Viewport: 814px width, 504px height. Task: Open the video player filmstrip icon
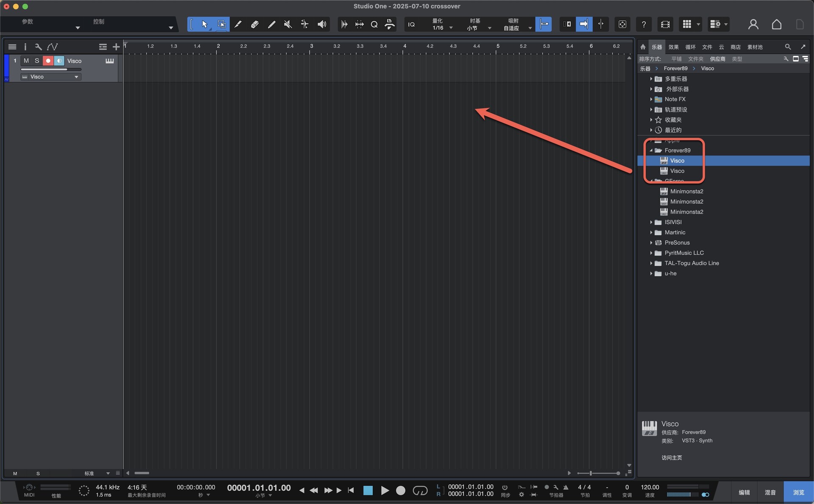(x=665, y=24)
